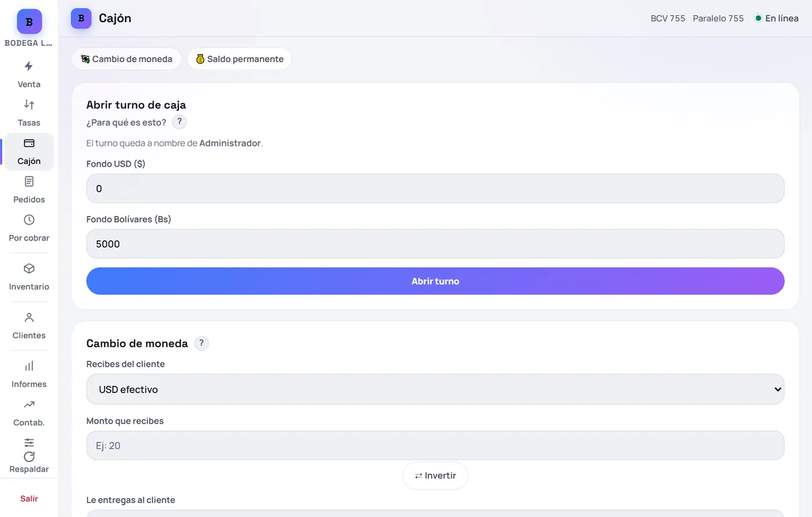Screen dimensions: 812x517
Task: Switch to Saldo permanente tab
Action: (x=240, y=59)
